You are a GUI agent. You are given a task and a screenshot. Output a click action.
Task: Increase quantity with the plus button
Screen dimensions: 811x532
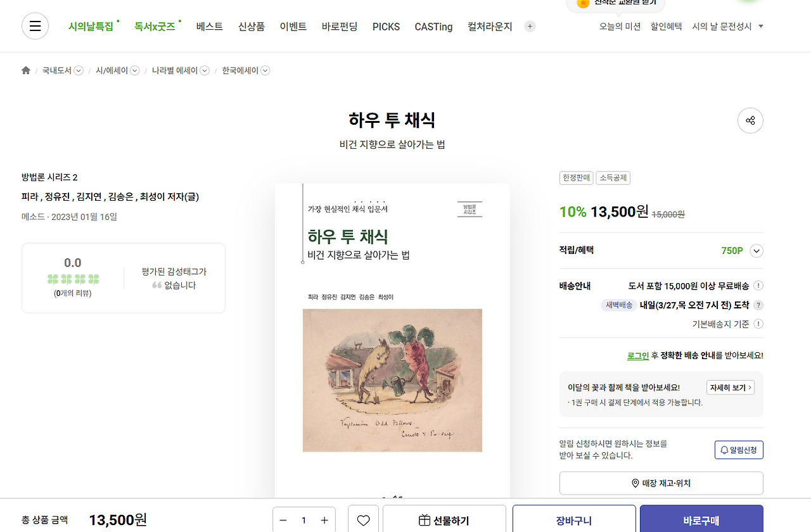click(324, 520)
